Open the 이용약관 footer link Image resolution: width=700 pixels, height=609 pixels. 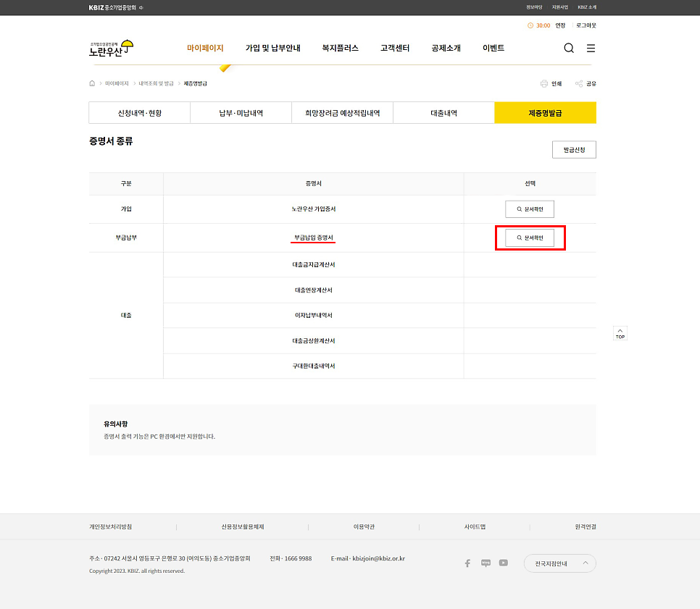[x=364, y=527]
